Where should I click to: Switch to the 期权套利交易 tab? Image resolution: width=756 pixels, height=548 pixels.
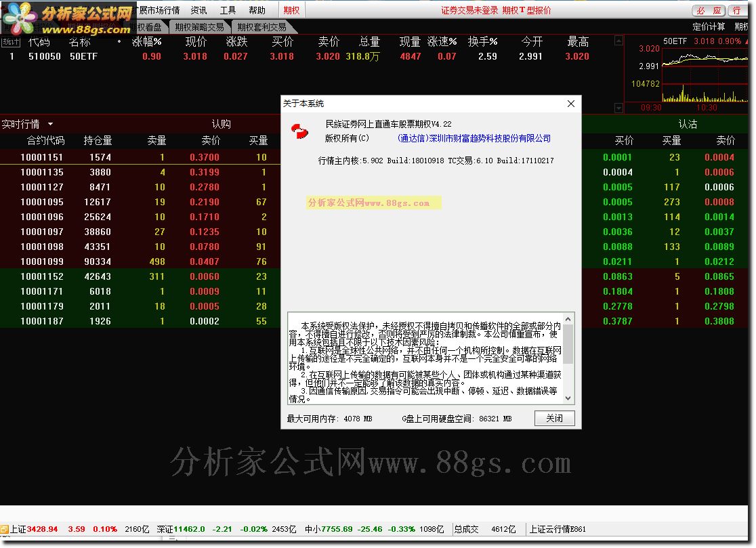point(261,27)
